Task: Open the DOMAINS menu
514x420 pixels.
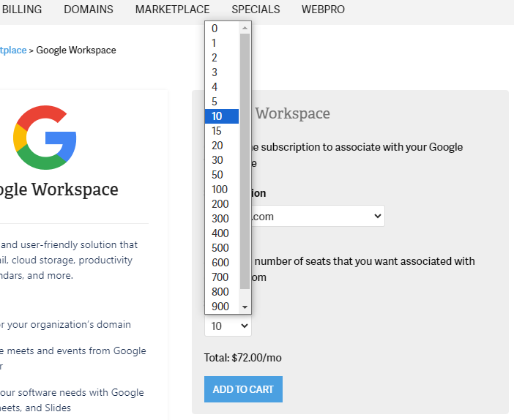Action: [89, 10]
